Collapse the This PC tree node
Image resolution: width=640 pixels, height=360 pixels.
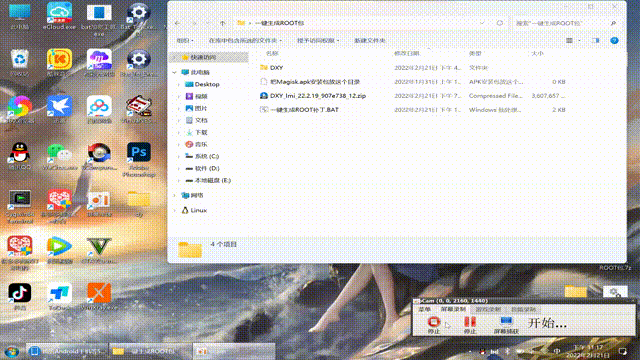pyautogui.click(x=174, y=72)
